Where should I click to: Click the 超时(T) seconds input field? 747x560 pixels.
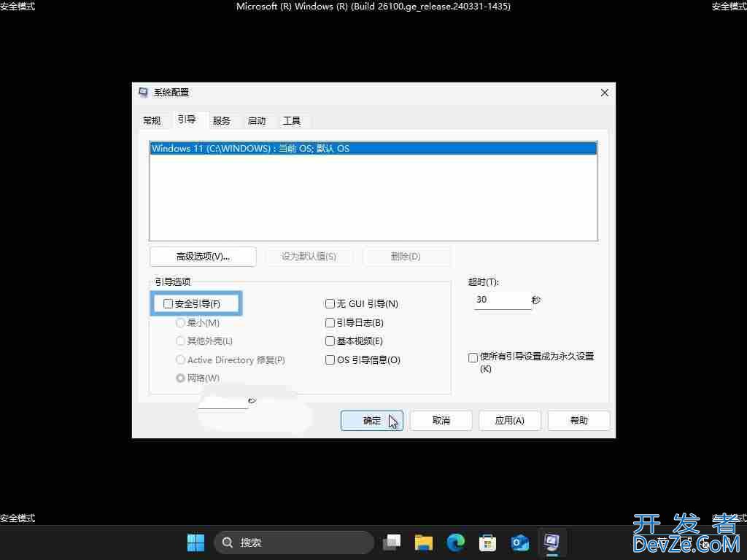(503, 300)
